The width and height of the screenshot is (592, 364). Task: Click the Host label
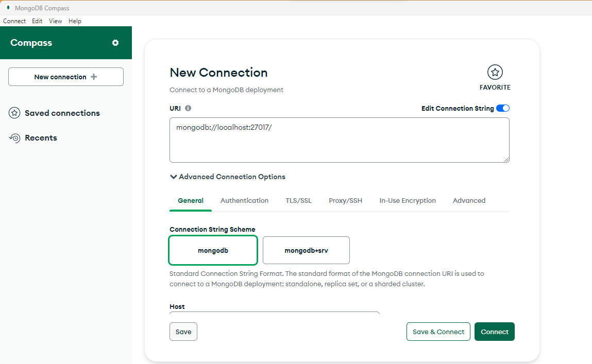177,307
